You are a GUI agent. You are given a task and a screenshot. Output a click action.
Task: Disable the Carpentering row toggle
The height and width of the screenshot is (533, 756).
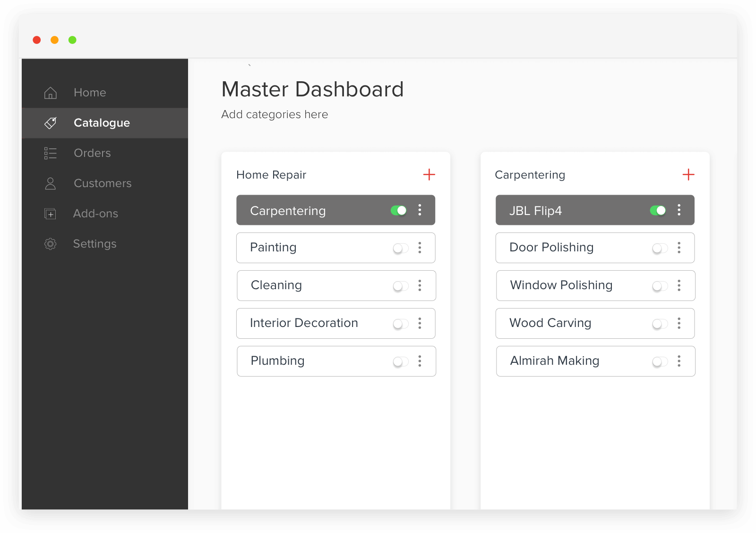[399, 210]
